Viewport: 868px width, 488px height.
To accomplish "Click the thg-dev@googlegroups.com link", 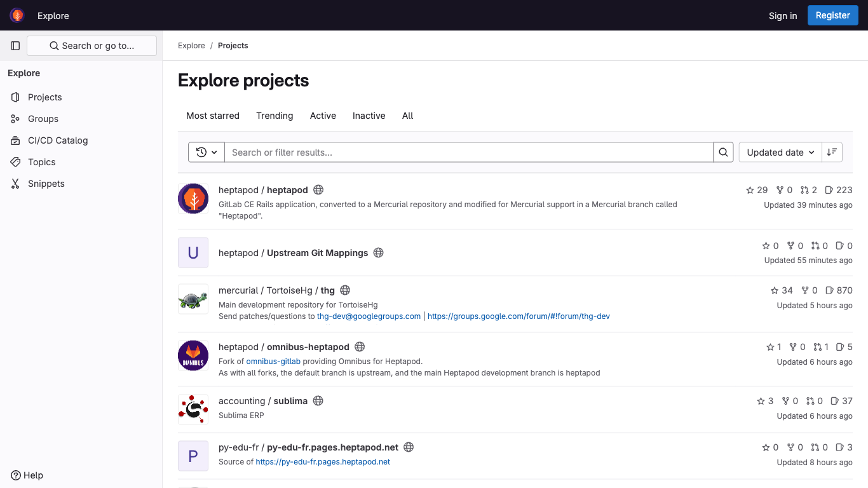I will tap(369, 316).
